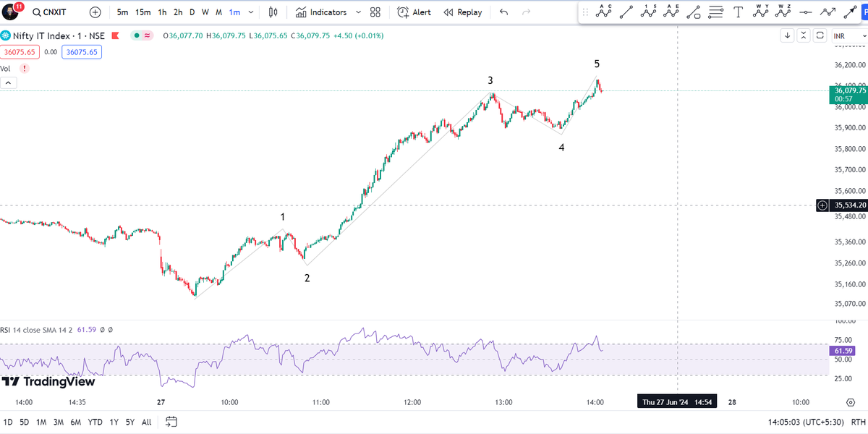
Task: Set date range to 5Y
Action: (130, 422)
